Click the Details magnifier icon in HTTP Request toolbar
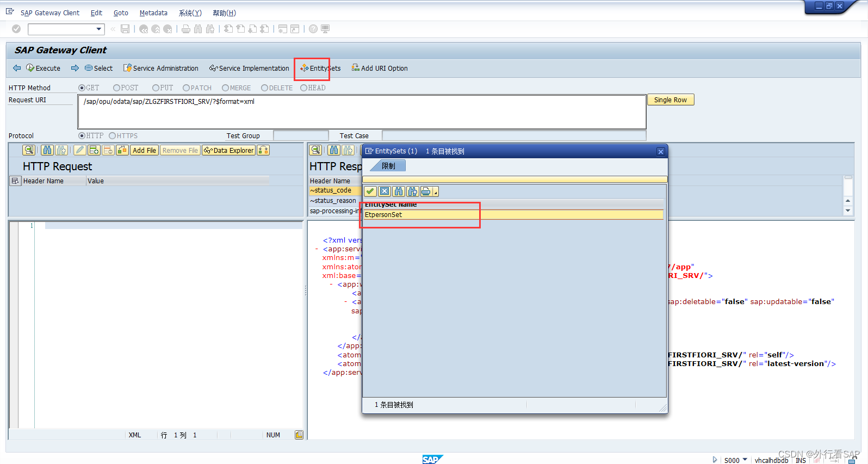Screen dimensions: 868x464 click(x=29, y=150)
